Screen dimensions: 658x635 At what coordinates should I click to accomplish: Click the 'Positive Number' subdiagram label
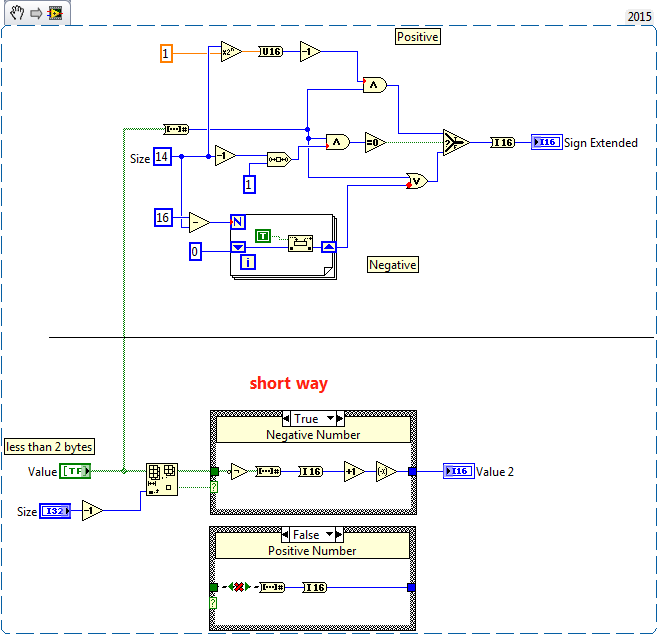[x=312, y=551]
